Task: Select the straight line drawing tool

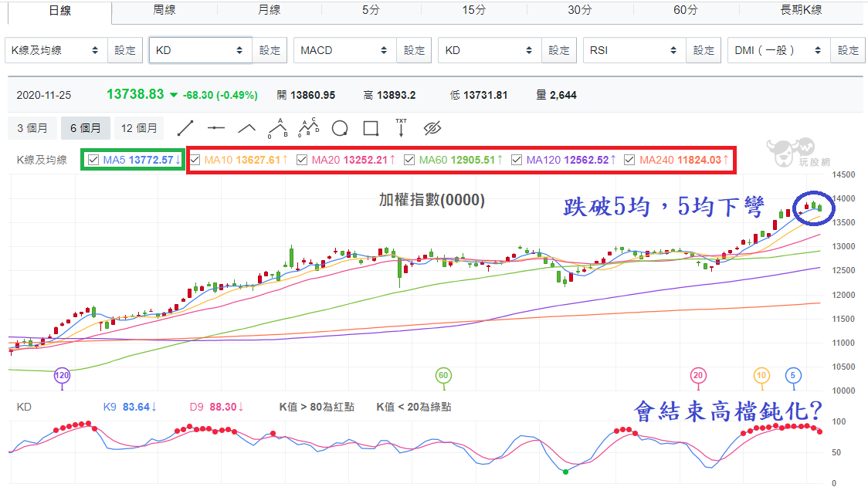Action: 185,128
